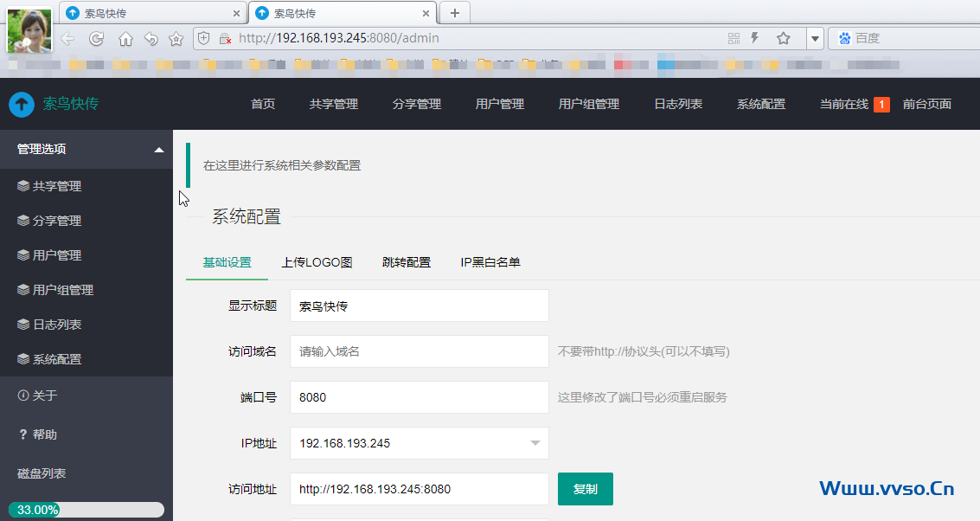The image size is (980, 521).
Task: Switch to the IP黑白名单 tab
Action: (490, 262)
